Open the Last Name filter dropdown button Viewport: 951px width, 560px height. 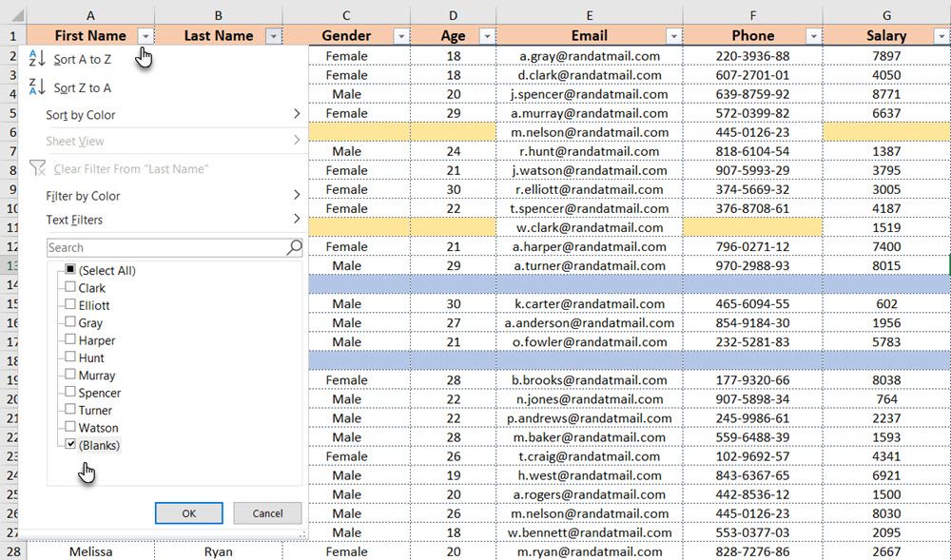click(x=274, y=36)
